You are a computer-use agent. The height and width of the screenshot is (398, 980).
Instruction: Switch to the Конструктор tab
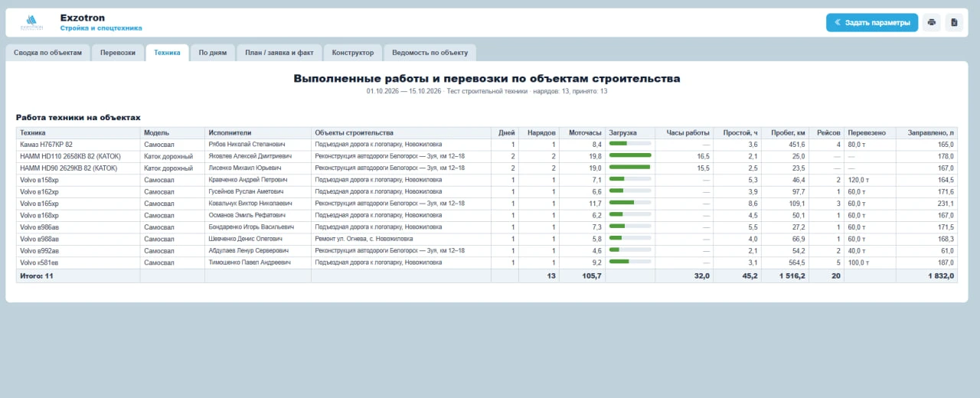[353, 53]
